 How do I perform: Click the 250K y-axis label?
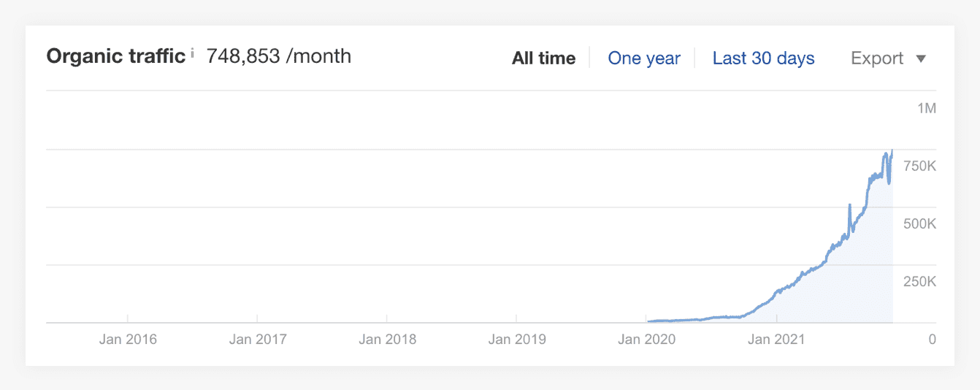[x=920, y=282]
